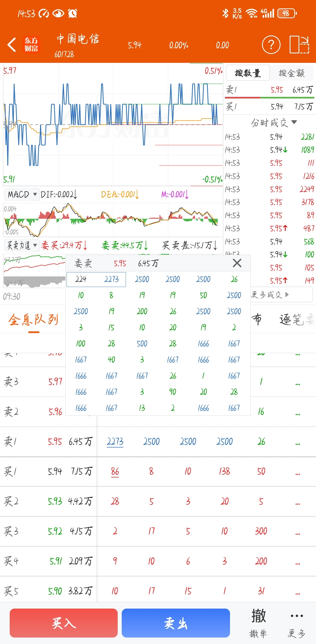Select the 全息队列 tab

33,320
